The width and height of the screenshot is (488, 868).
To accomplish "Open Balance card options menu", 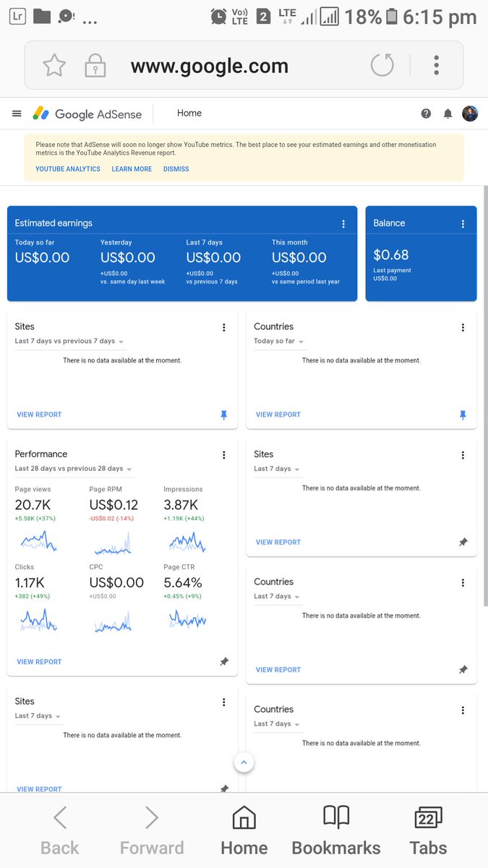I will [x=463, y=224].
